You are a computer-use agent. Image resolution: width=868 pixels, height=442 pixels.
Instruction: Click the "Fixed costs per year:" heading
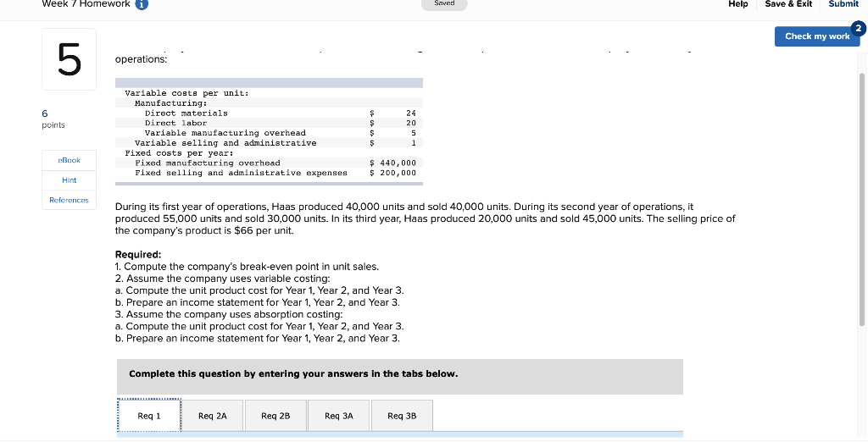[179, 152]
